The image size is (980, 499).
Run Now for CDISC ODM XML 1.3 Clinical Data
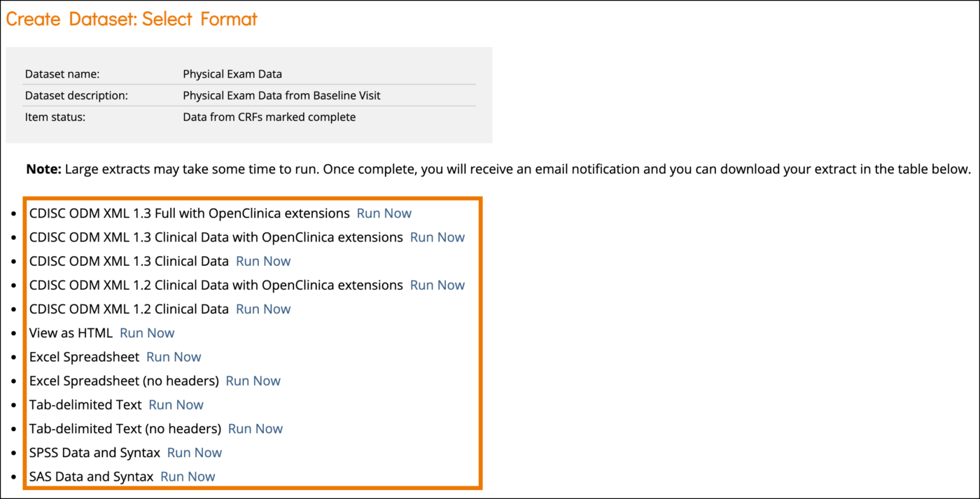click(x=262, y=261)
